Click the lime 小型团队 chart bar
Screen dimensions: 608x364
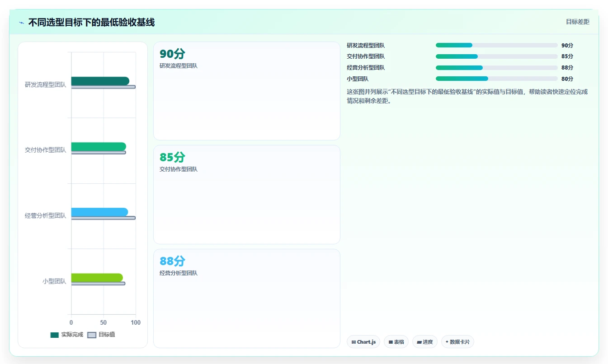[x=97, y=278]
